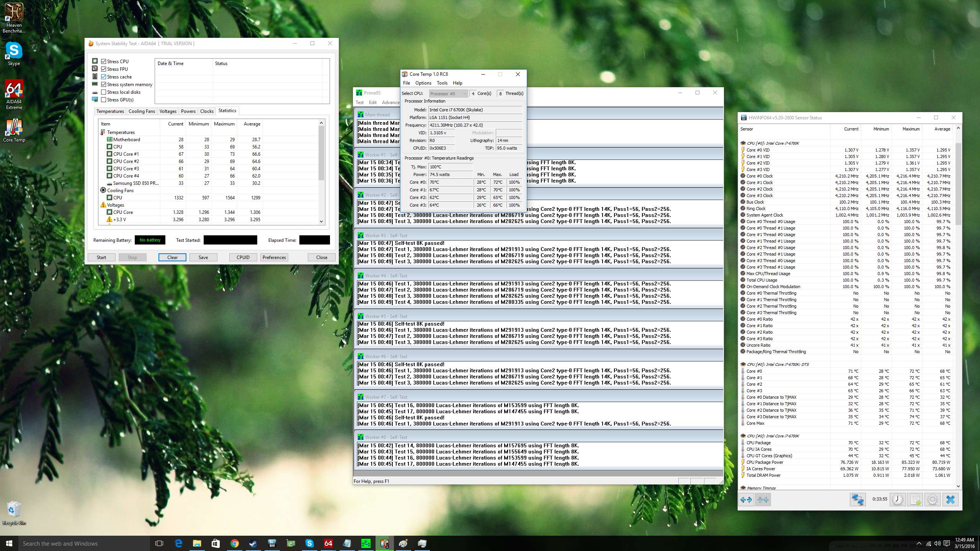980x551 pixels.
Task: Toggle Stress system memory checkbox
Action: coord(103,84)
